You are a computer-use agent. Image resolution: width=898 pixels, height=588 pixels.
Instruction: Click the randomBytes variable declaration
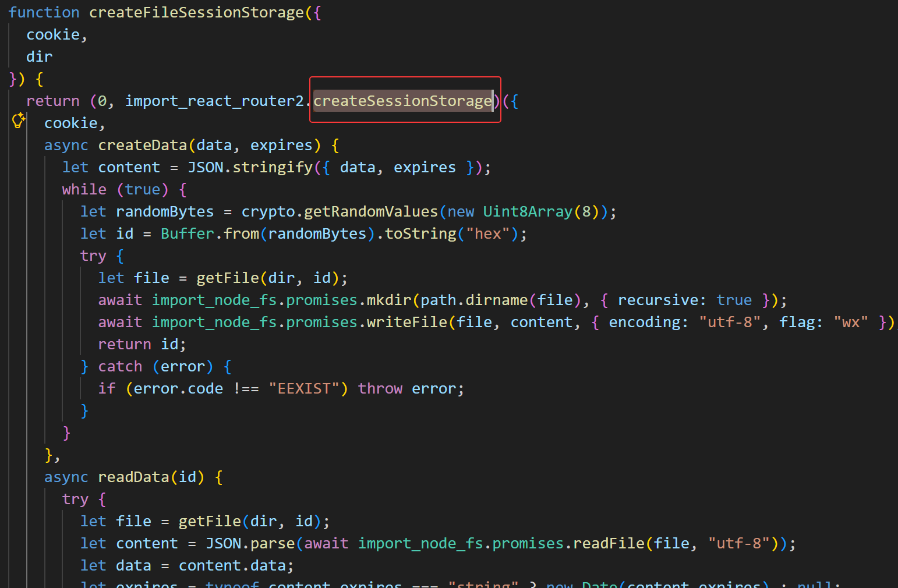coord(165,212)
